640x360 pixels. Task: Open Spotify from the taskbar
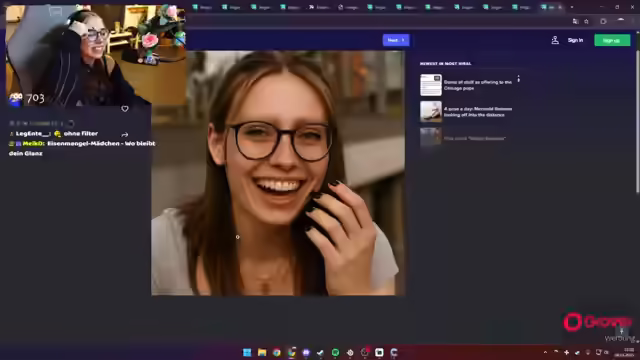click(335, 352)
